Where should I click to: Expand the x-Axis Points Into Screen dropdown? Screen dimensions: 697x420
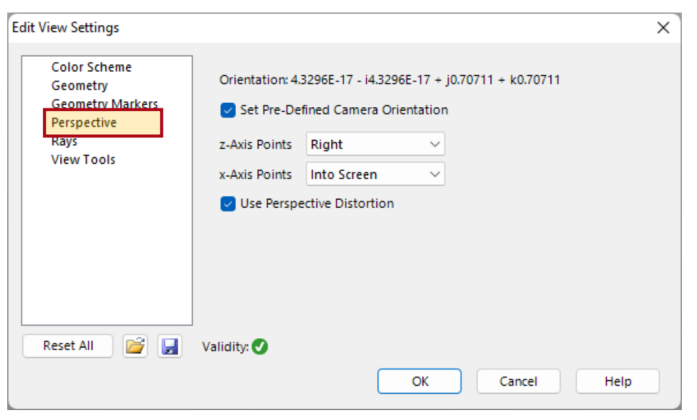pyautogui.click(x=375, y=174)
